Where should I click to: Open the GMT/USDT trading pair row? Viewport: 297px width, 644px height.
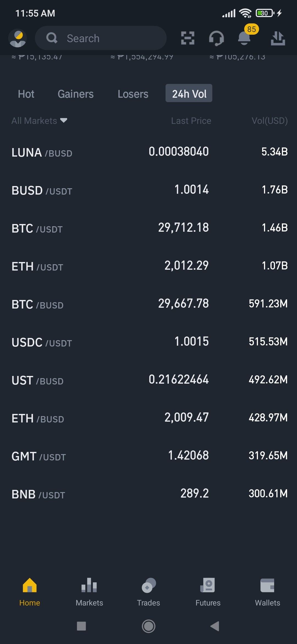pos(148,456)
